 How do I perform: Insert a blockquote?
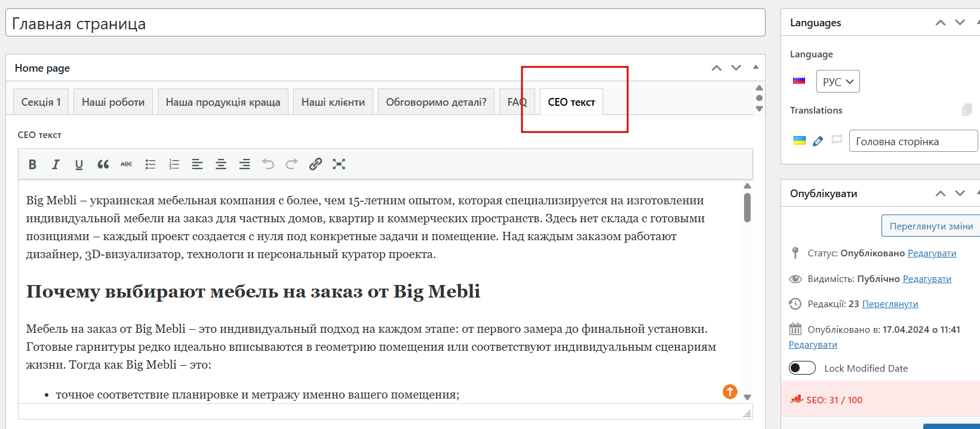103,164
